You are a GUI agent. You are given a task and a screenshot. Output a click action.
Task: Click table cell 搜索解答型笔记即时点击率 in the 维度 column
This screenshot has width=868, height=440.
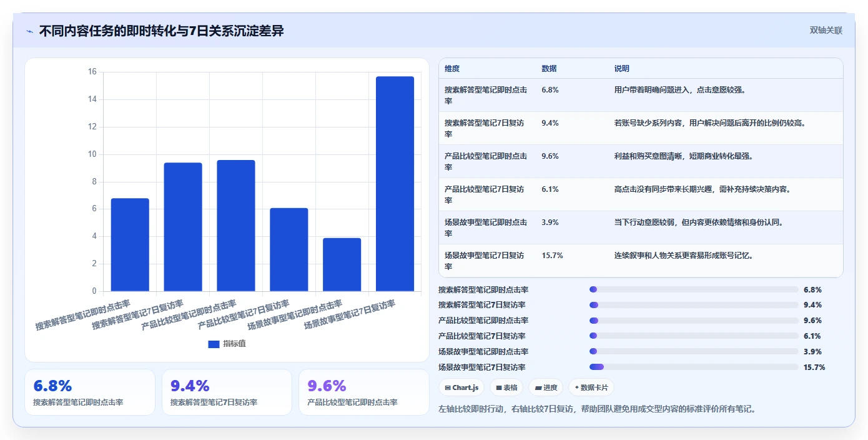(x=486, y=95)
